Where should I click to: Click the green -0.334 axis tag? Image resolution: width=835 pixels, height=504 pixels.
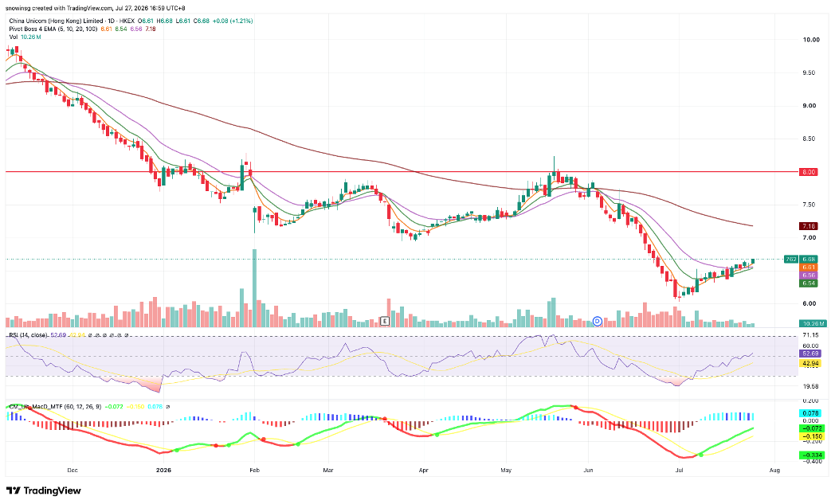coord(813,455)
